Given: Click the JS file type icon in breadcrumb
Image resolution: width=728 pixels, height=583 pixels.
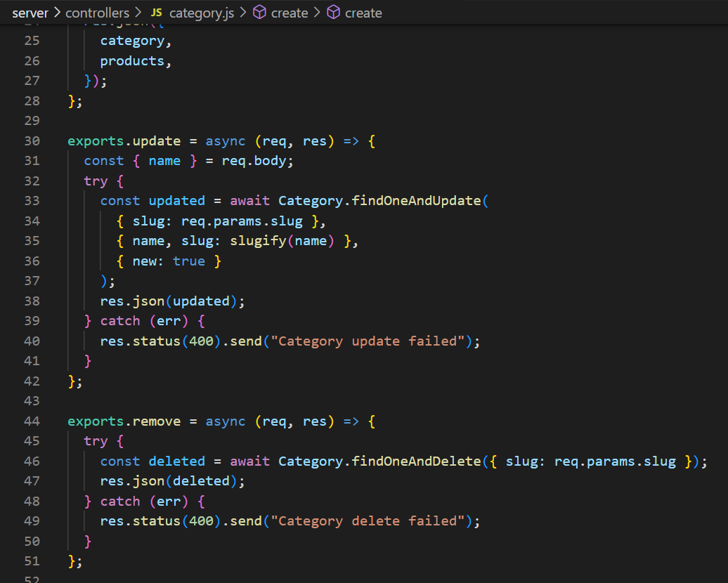Looking at the screenshot, I should pos(157,12).
